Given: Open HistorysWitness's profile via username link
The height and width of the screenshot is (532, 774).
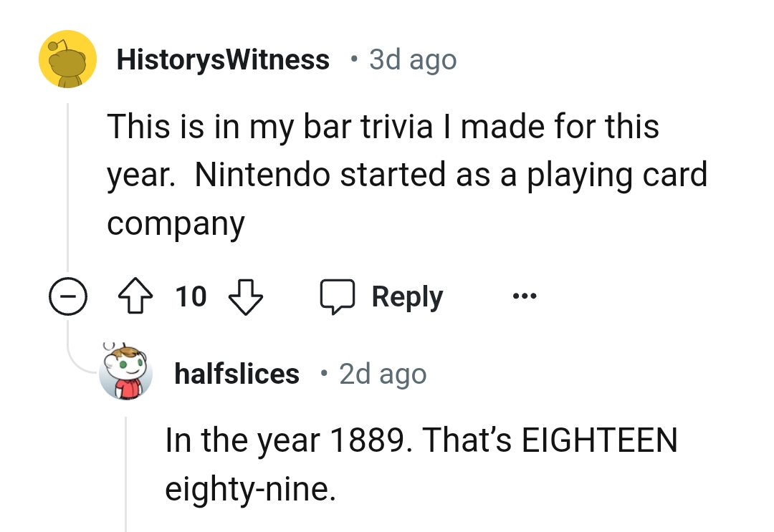Looking at the screenshot, I should point(223,59).
